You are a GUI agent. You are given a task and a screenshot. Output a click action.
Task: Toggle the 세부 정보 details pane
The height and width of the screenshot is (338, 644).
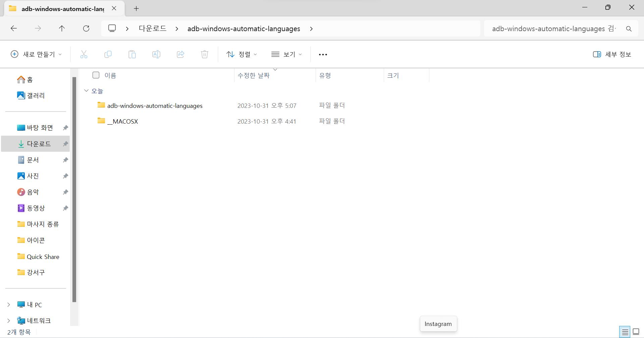[612, 54]
